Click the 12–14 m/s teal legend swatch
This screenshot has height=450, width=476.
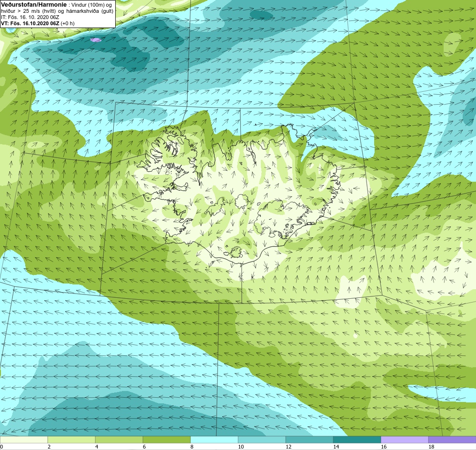(309, 440)
